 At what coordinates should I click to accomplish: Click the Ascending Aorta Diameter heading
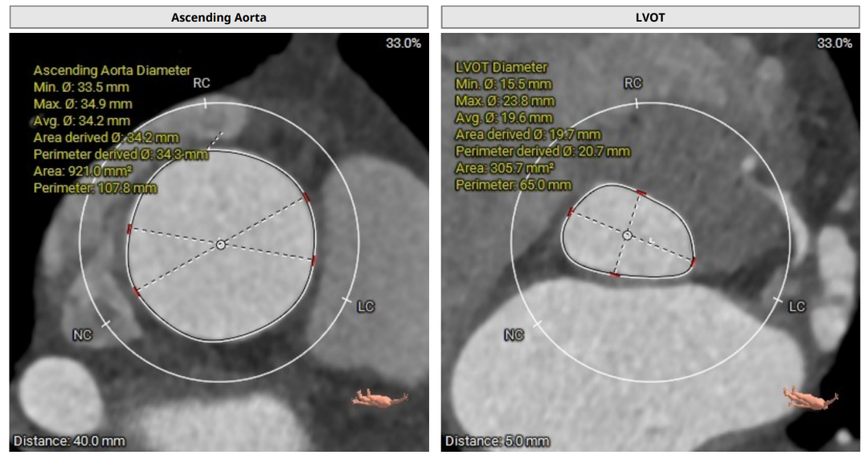coord(113,70)
